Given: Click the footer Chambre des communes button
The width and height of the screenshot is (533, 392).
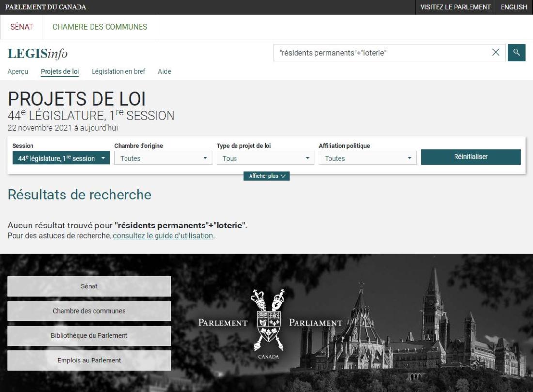Looking at the screenshot, I should point(89,311).
